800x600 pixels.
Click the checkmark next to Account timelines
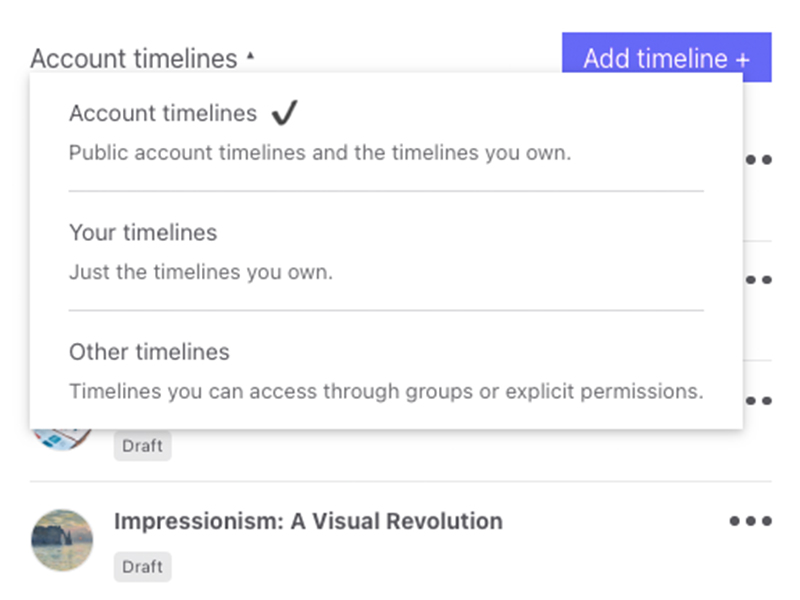284,113
